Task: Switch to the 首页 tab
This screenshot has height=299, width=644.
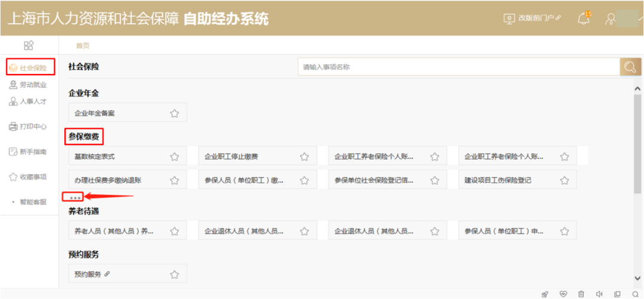Action: point(82,45)
